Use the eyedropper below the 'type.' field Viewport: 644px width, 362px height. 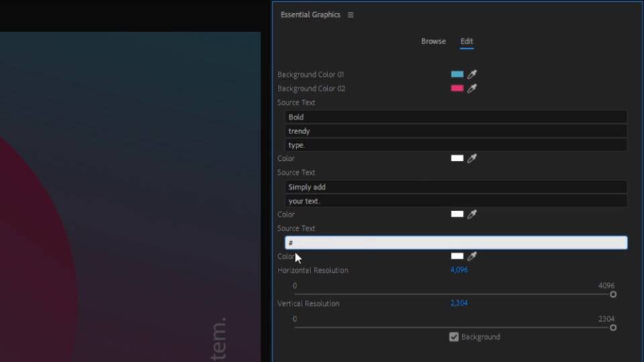[x=472, y=158]
